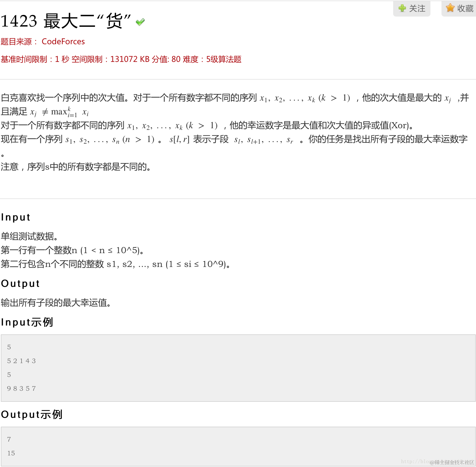Click the green checkmark next to the problem title
Viewport: 476px width, 467px height.
coord(140,22)
